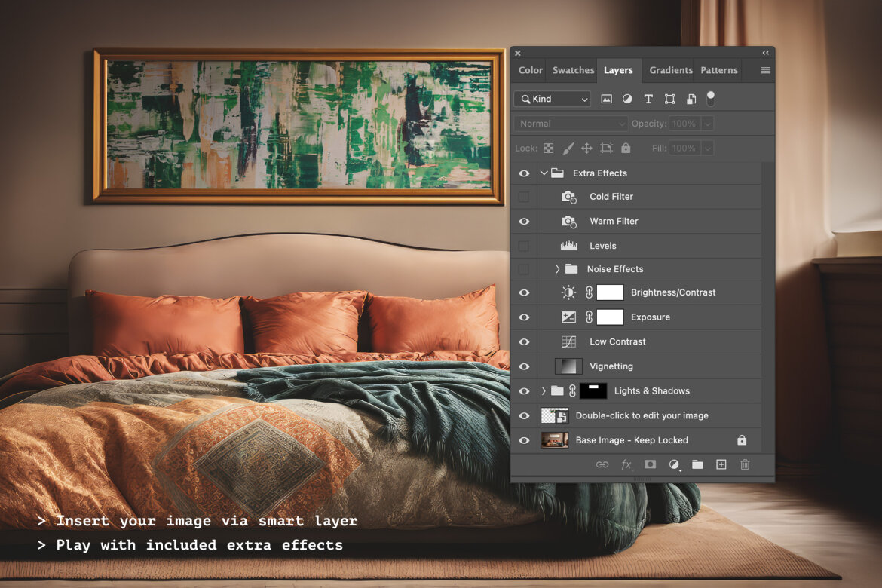882x588 pixels.
Task: Open the Kind filter dropdown
Action: (x=552, y=98)
